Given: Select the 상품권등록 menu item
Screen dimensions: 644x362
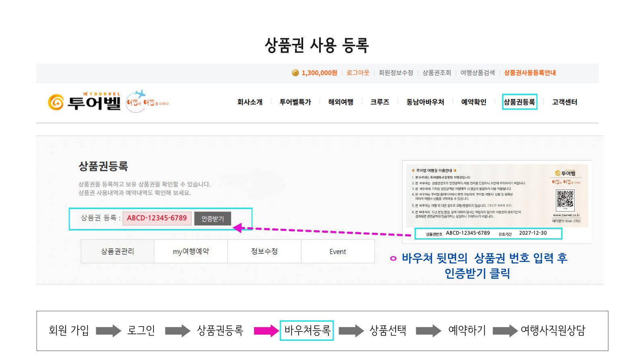Looking at the screenshot, I should (x=520, y=102).
